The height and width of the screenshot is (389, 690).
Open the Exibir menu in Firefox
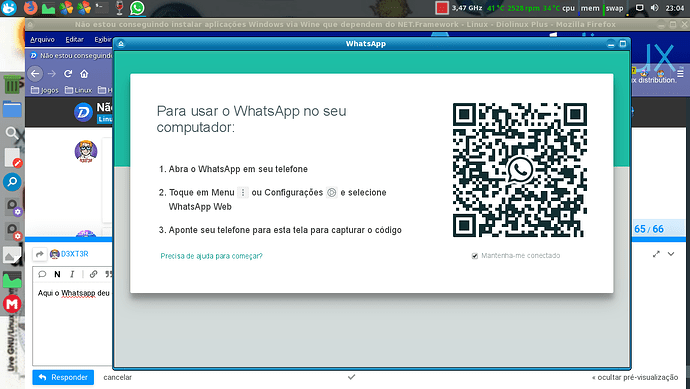tap(103, 40)
